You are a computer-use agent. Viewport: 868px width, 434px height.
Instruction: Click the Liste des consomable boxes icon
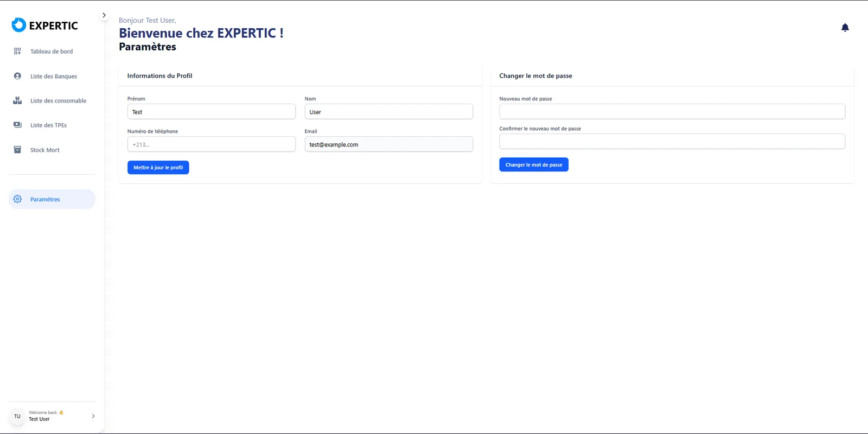[x=17, y=100]
